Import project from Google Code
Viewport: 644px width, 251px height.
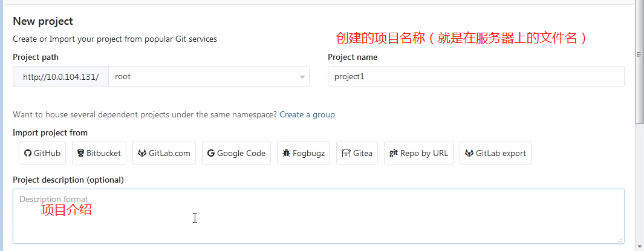[236, 153]
